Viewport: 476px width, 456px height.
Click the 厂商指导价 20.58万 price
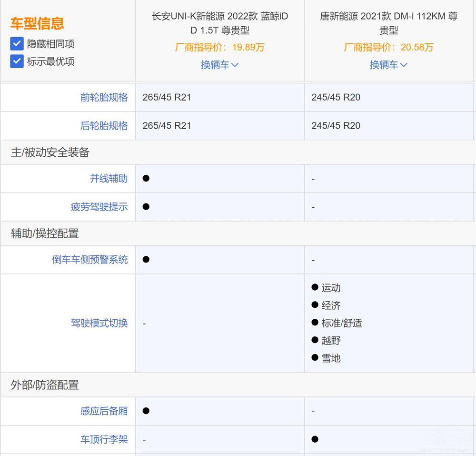point(388,47)
